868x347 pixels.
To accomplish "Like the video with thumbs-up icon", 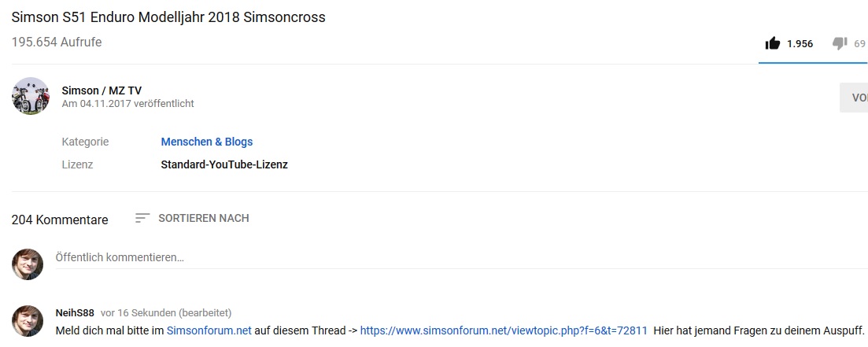I will click(x=773, y=43).
